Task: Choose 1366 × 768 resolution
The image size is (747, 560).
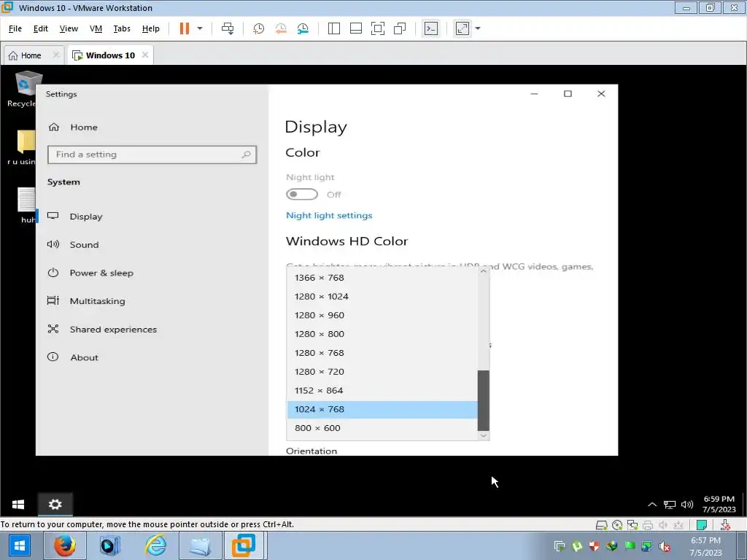Action: pos(382,278)
